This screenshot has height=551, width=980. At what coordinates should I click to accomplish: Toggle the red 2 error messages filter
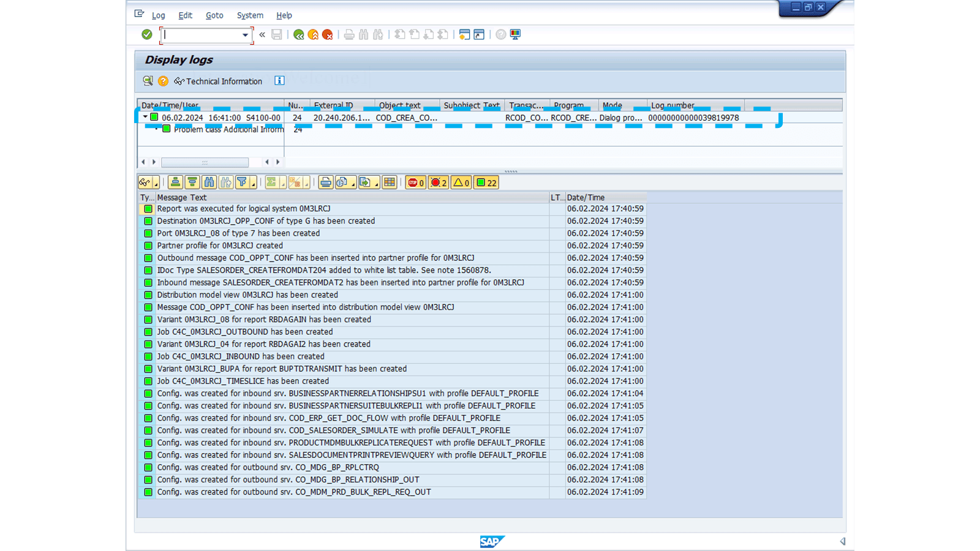[x=438, y=182]
